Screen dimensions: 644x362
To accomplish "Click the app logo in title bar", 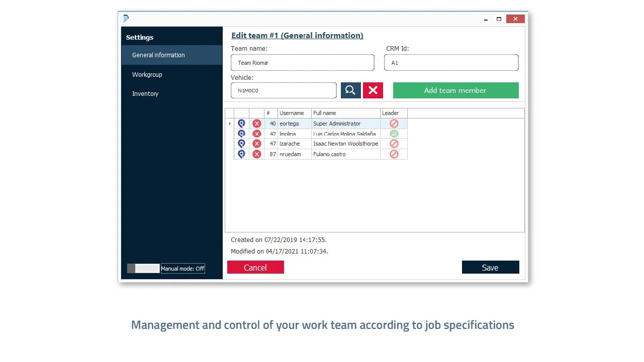I will [126, 19].
